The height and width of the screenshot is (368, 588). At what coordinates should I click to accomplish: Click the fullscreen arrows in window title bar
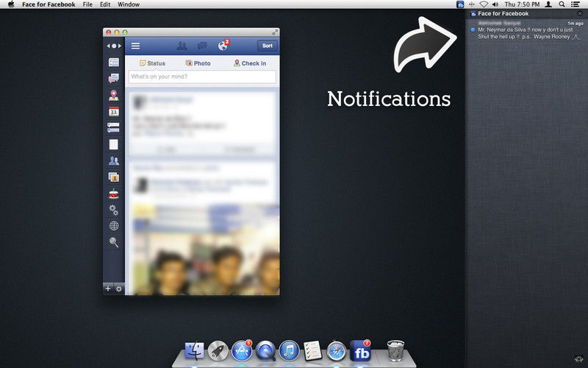coord(275,32)
